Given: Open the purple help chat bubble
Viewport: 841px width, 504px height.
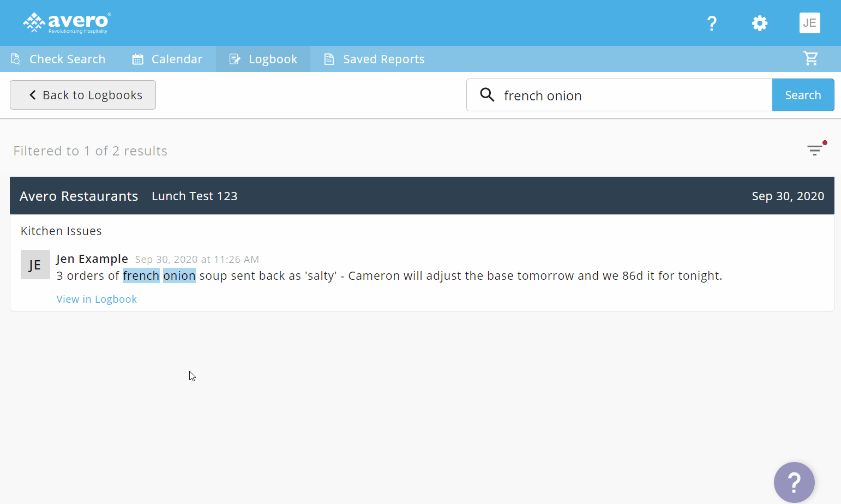Looking at the screenshot, I should 794,482.
